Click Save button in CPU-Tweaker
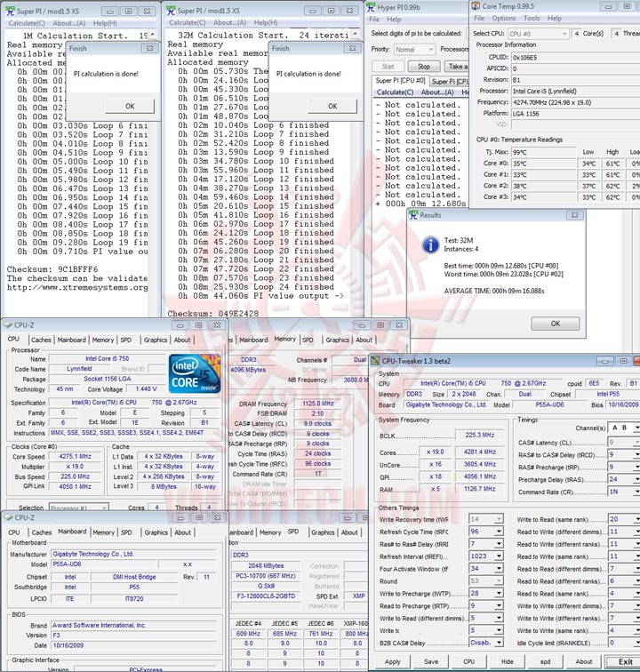 click(431, 661)
